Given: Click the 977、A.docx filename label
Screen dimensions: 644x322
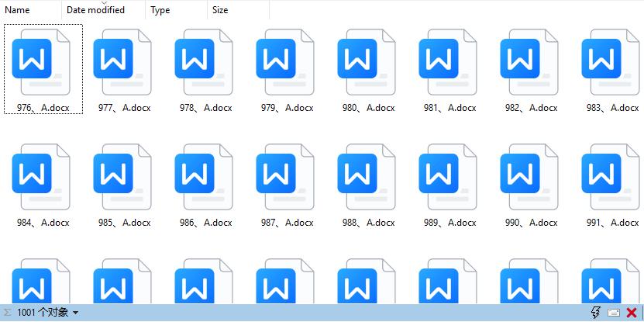Looking at the screenshot, I should (125, 108).
